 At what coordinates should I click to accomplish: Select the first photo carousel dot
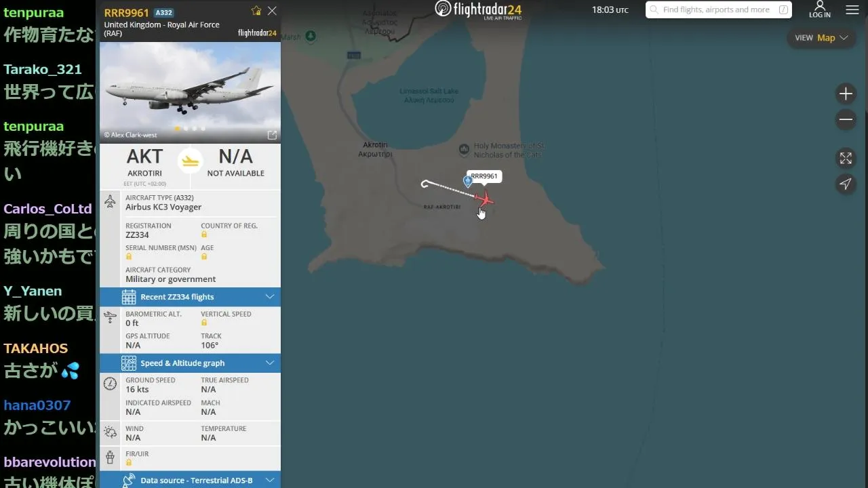(178, 128)
